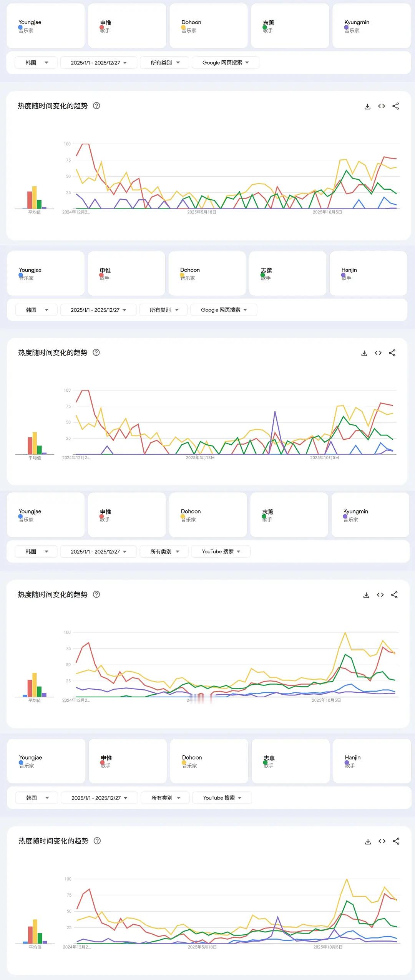The height and width of the screenshot is (980, 415).
Task: Click the help icon on the bottommost chart title
Action: click(x=97, y=841)
